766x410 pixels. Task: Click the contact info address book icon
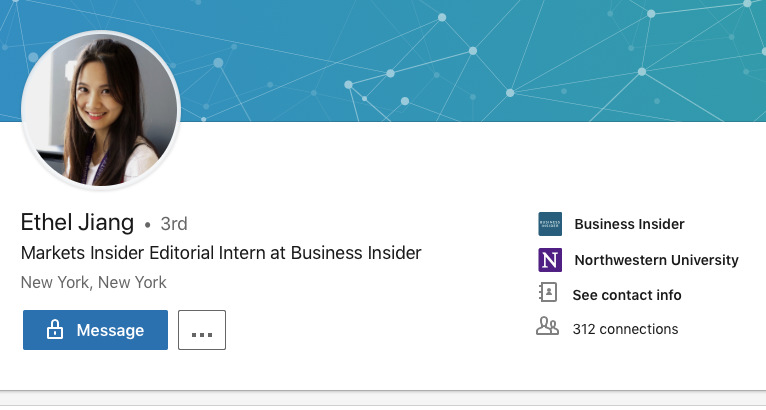coord(548,294)
